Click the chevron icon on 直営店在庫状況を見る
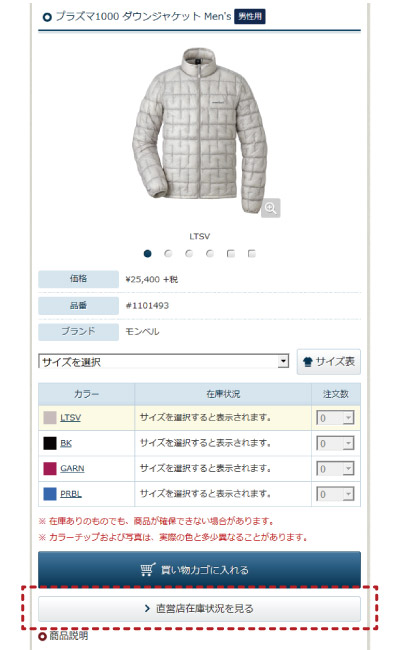Screen dimensions: 400x650 pos(147,608)
